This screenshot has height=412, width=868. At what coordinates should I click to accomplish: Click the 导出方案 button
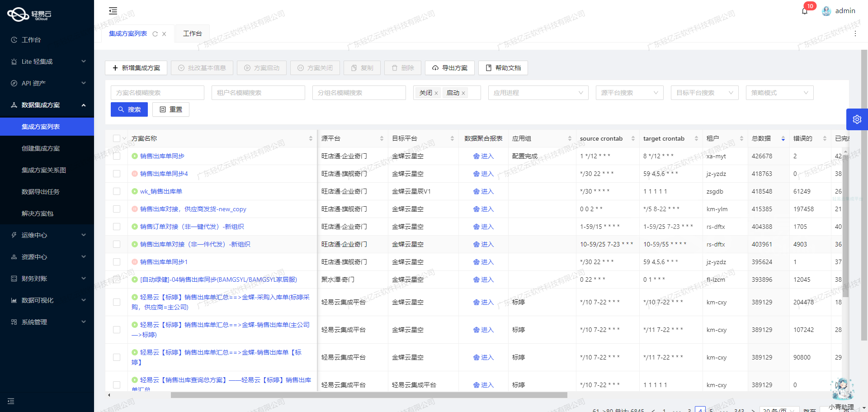pyautogui.click(x=450, y=68)
